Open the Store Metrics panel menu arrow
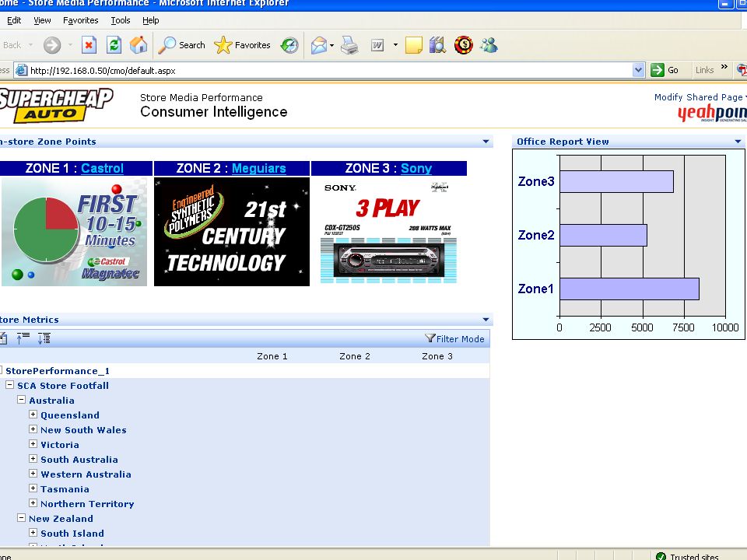 coord(486,320)
